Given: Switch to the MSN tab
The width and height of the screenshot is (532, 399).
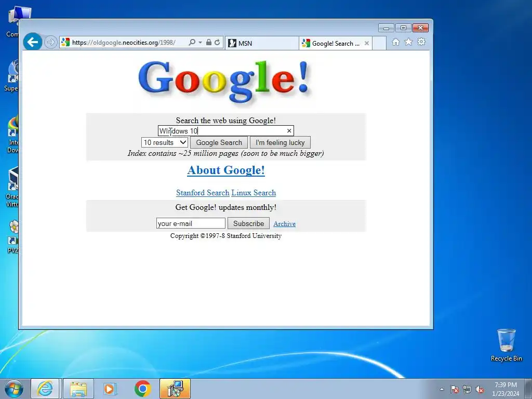Looking at the screenshot, I should coord(262,44).
